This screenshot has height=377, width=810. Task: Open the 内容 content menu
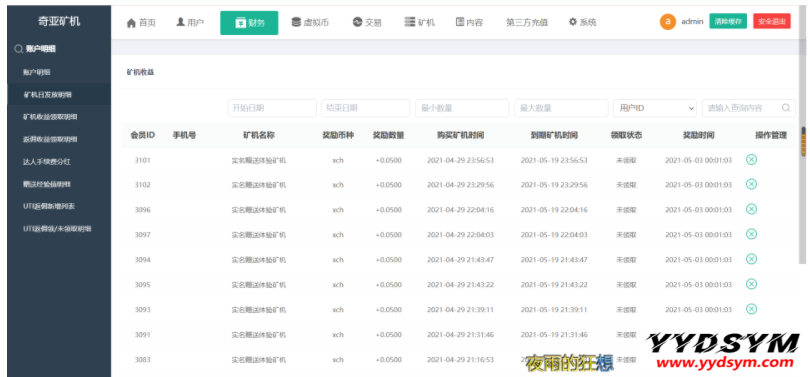click(x=469, y=23)
